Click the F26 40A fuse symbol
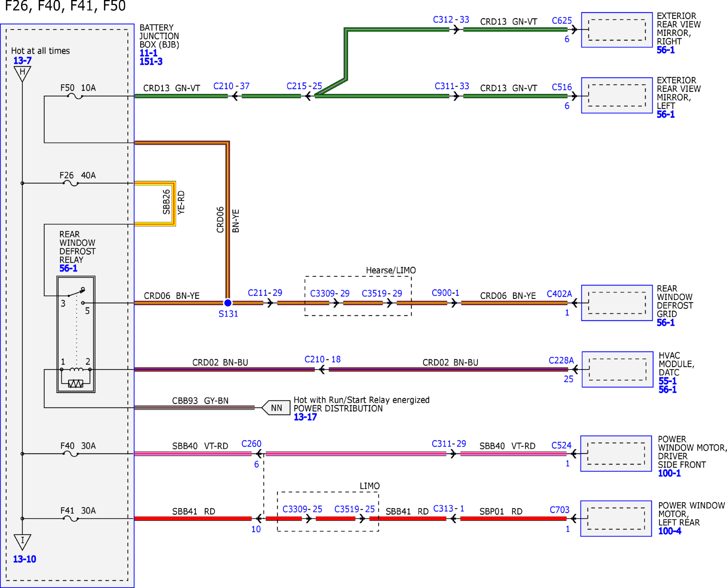This screenshot has height=588, width=727. 71,183
